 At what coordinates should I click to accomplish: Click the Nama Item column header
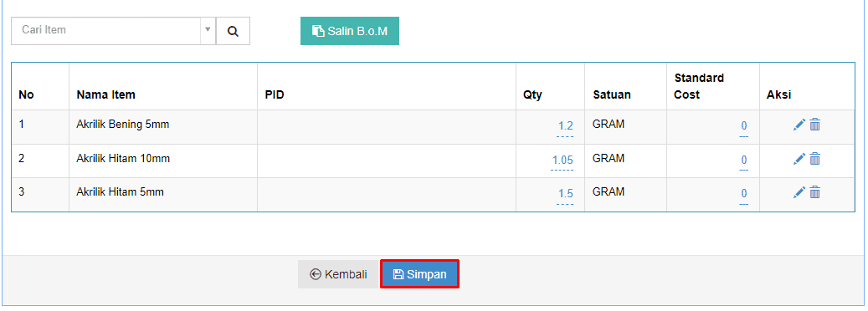pos(105,94)
